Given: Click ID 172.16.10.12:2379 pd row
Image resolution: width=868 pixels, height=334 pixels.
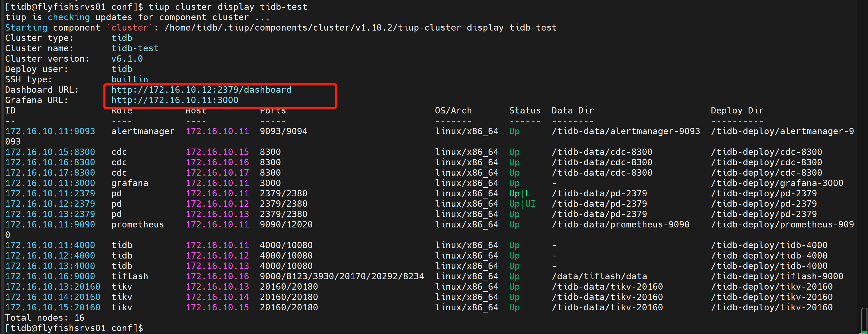Looking at the screenshot, I should [x=50, y=204].
